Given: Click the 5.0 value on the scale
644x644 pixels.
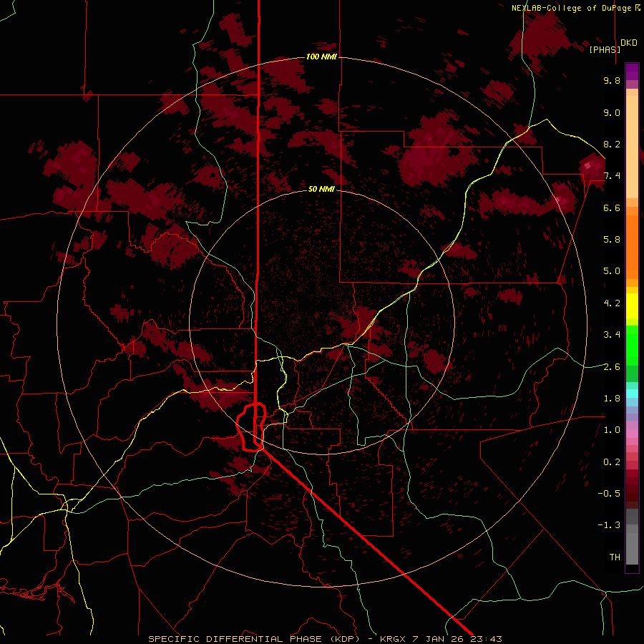Looking at the screenshot, I should 612,271.
